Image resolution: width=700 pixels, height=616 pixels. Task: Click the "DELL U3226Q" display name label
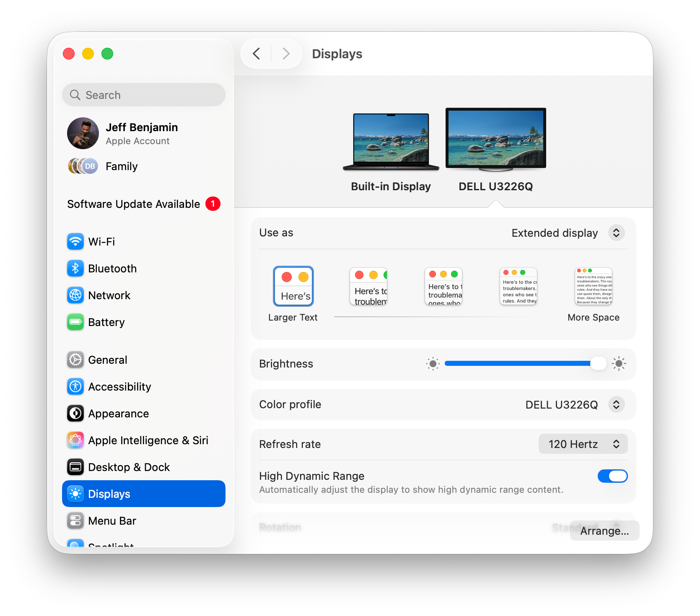click(x=496, y=186)
